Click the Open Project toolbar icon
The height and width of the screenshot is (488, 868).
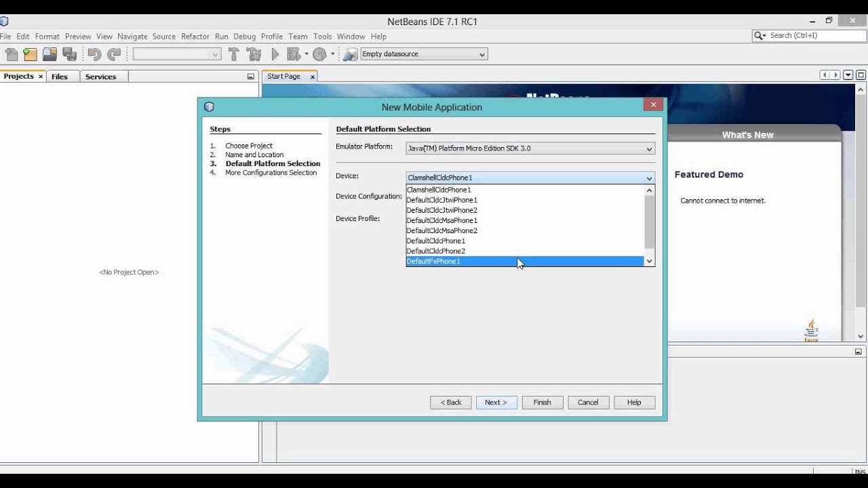(x=50, y=54)
